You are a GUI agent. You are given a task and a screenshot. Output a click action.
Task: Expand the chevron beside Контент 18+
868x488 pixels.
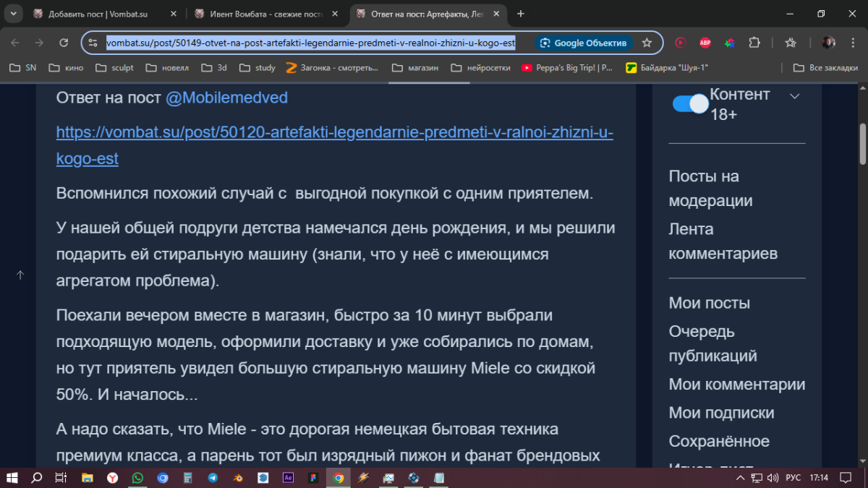pyautogui.click(x=794, y=96)
